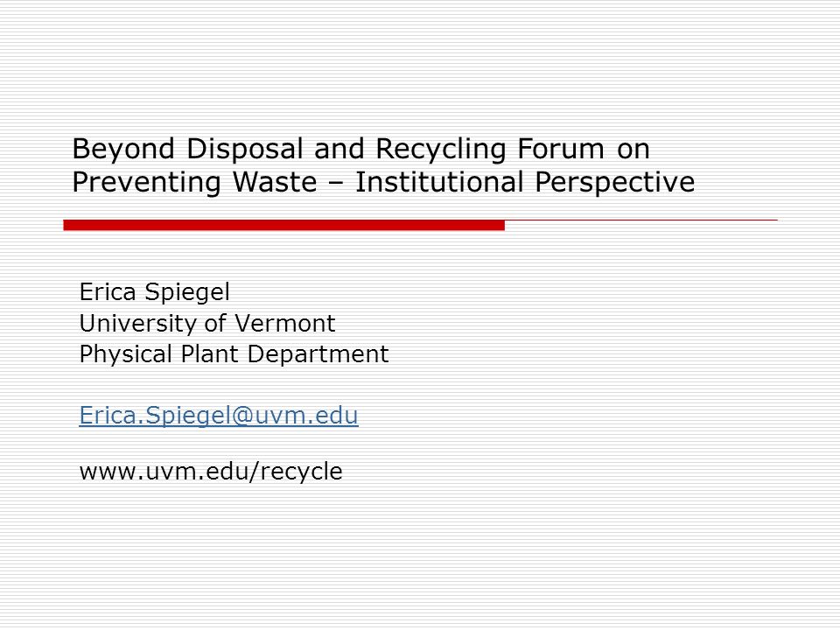Select the word Plant
The height and width of the screenshot is (630, 840).
(x=209, y=354)
